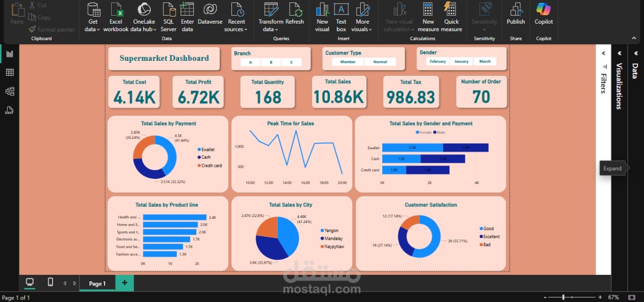
Task: Click the fit to page icon
Action: (x=632, y=297)
